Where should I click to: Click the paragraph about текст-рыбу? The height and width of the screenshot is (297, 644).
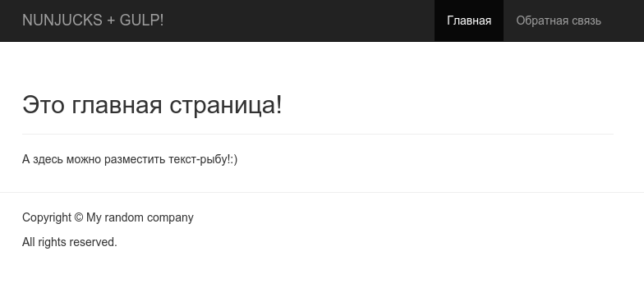130,159
